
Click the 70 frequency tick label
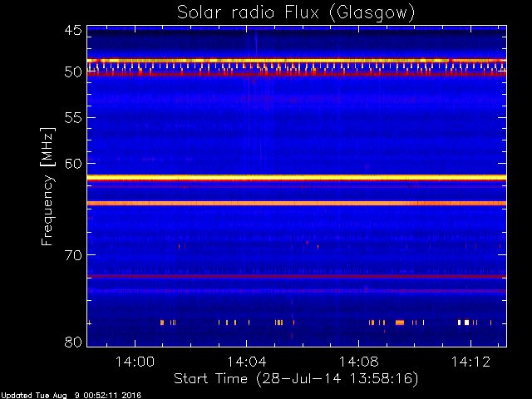click(73, 255)
